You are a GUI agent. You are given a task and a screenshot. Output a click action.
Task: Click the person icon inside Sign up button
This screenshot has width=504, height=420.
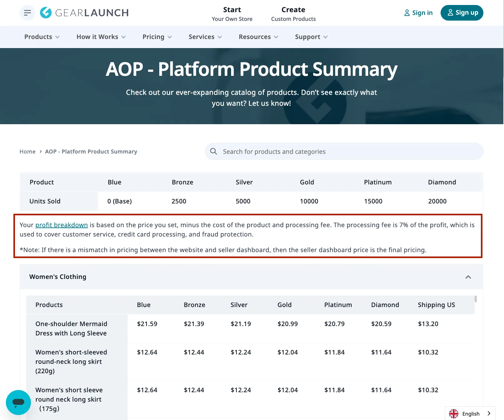(x=450, y=13)
